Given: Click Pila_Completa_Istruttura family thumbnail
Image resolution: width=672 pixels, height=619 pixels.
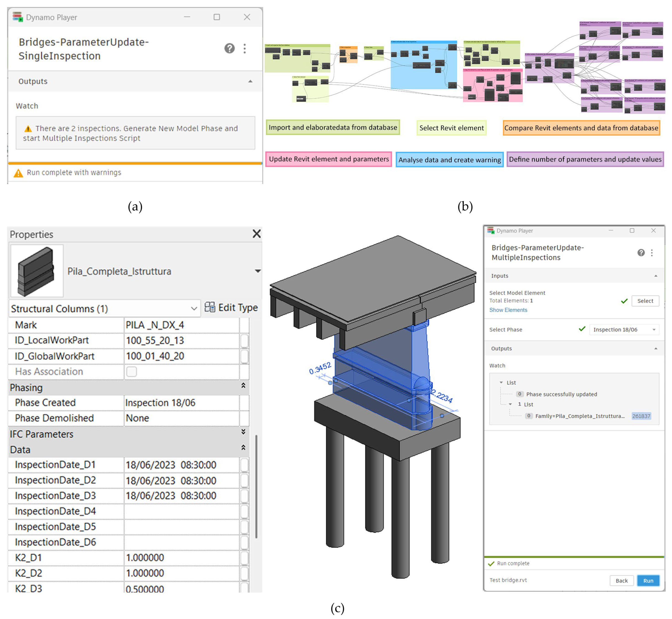Looking at the screenshot, I should pos(37,271).
